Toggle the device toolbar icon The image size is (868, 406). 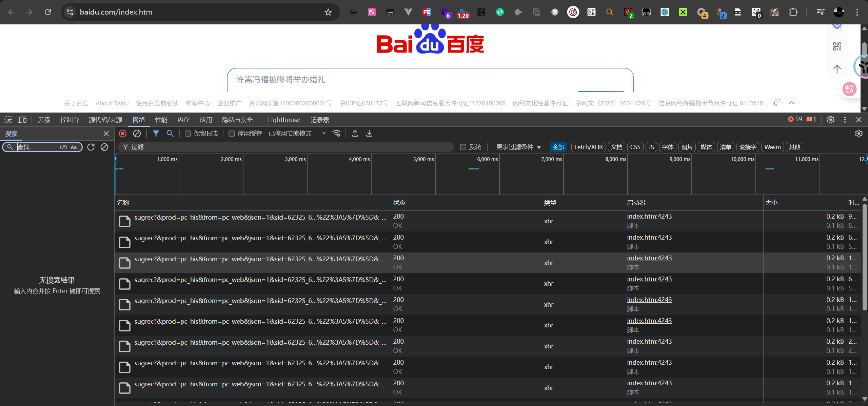coord(22,120)
